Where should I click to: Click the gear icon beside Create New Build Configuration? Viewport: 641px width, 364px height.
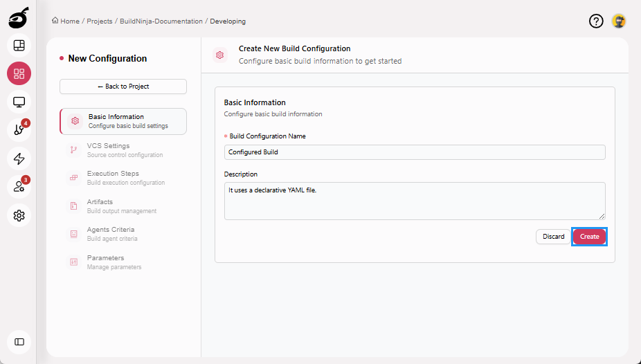tap(220, 55)
